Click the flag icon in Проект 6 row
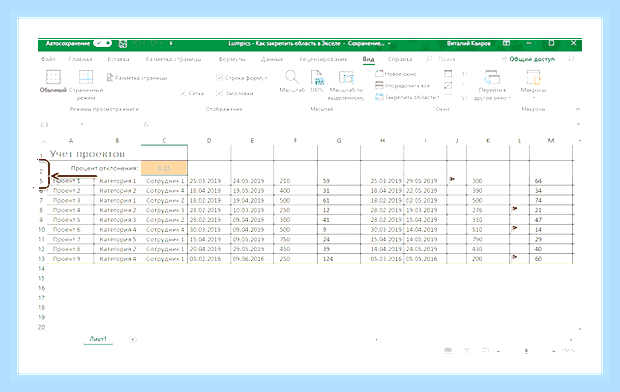 click(514, 228)
